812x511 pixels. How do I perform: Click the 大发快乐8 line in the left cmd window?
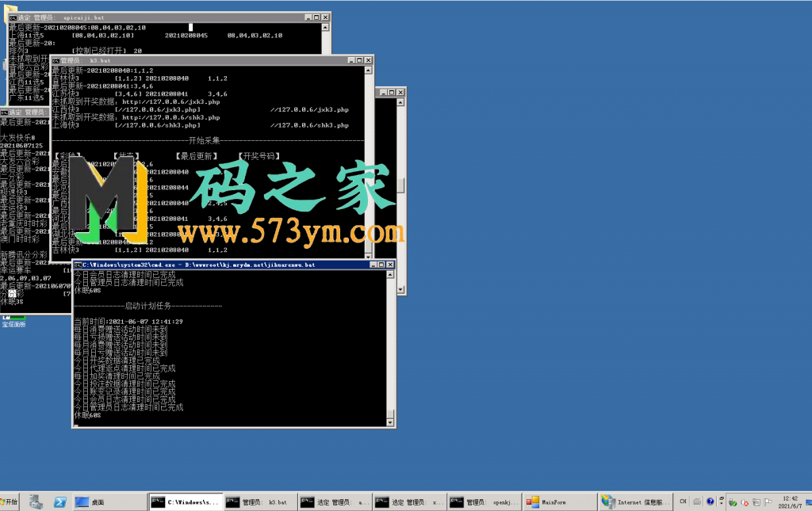click(17, 138)
